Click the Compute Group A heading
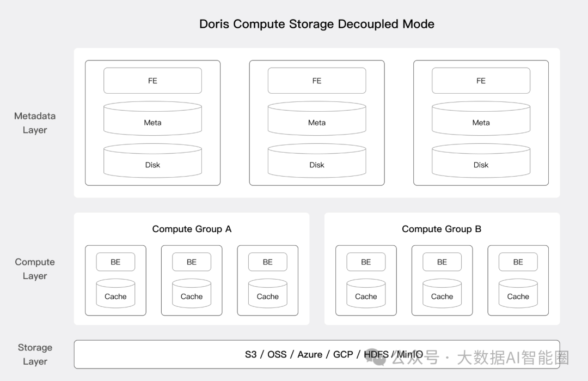This screenshot has height=381, width=588. pyautogui.click(x=192, y=229)
